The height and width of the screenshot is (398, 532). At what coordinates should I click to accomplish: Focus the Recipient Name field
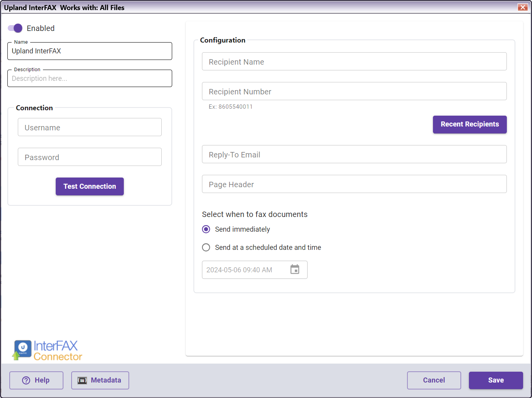(354, 61)
